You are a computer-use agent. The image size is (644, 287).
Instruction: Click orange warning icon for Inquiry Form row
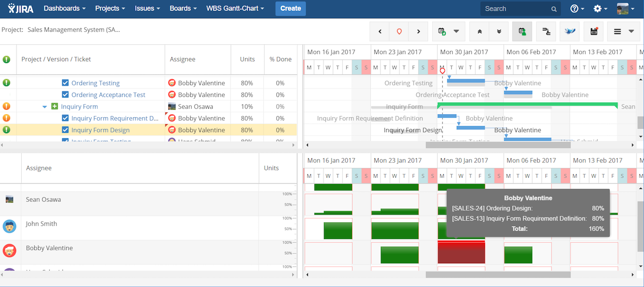(x=7, y=107)
